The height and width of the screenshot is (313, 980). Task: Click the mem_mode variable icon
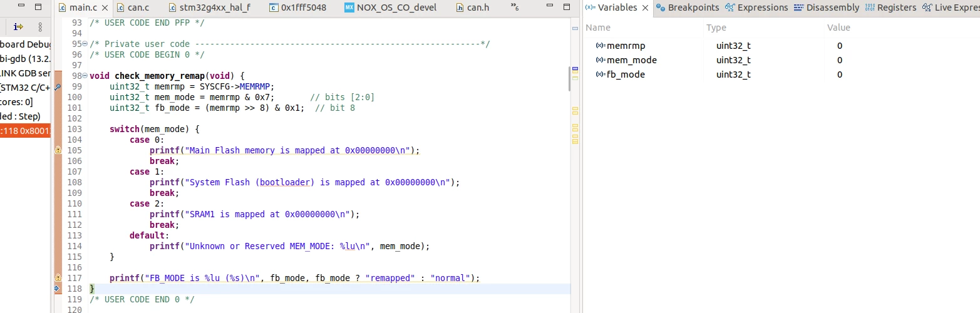click(600, 60)
